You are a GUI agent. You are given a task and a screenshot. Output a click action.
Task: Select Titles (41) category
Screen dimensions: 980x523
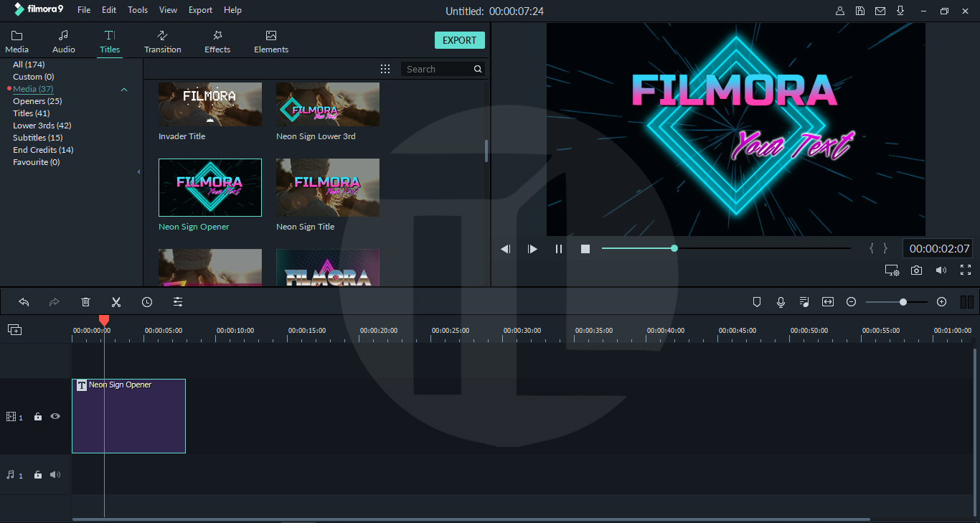(x=32, y=113)
